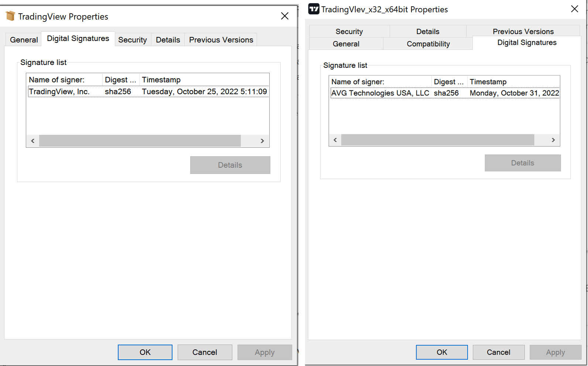
Task: Click the TradingView package icon in left title bar
Action: (x=10, y=16)
